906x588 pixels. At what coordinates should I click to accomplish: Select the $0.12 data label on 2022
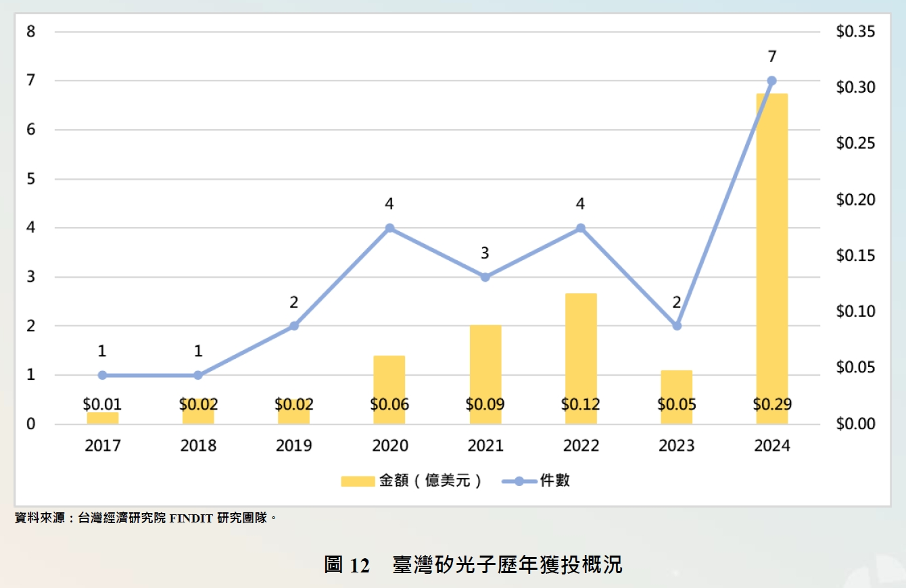pos(581,405)
